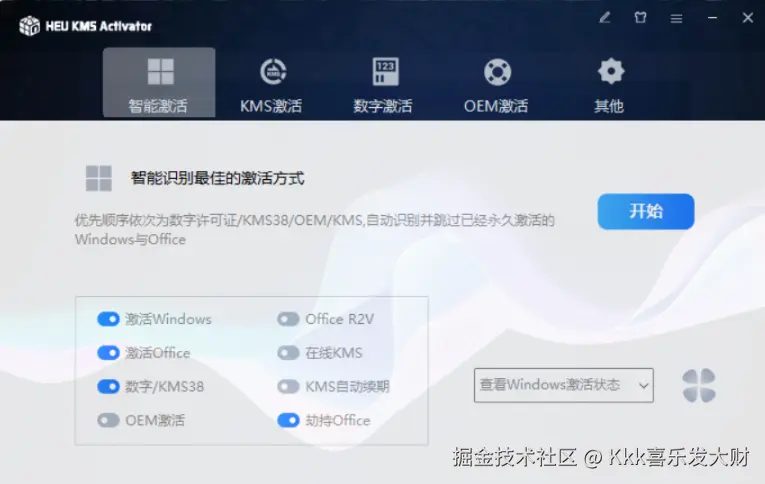Enable the Office R2V toggle
Image resolution: width=765 pixels, height=484 pixels.
tap(288, 319)
